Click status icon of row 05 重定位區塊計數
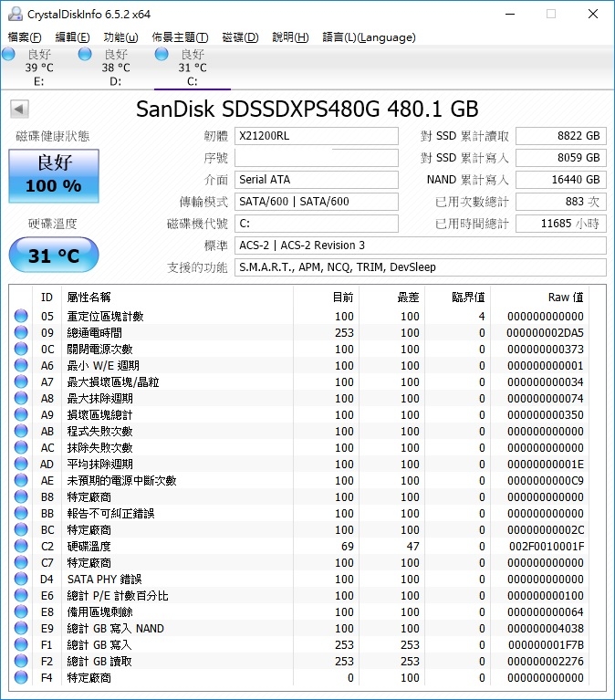 tap(21, 316)
